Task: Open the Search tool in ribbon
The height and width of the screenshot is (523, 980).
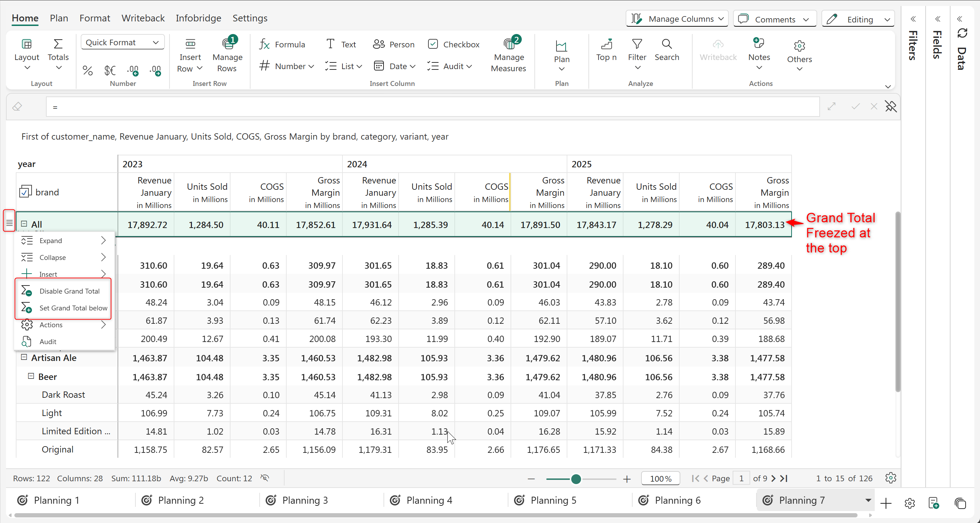Action: pos(667,50)
